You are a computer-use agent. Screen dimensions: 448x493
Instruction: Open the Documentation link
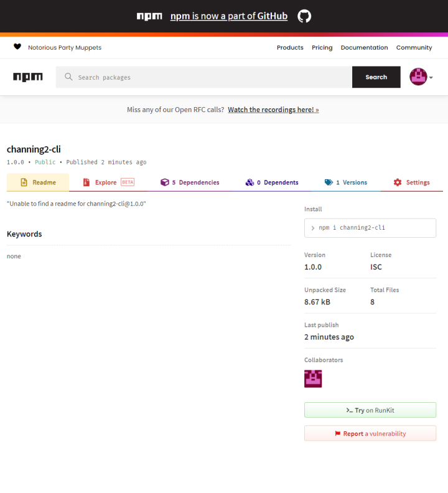(364, 47)
